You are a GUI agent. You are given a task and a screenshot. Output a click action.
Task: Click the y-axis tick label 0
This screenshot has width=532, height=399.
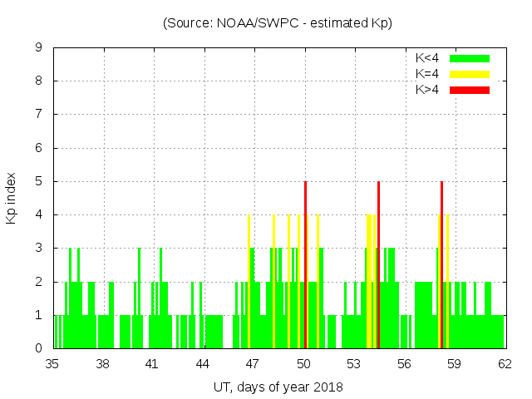[39, 348]
